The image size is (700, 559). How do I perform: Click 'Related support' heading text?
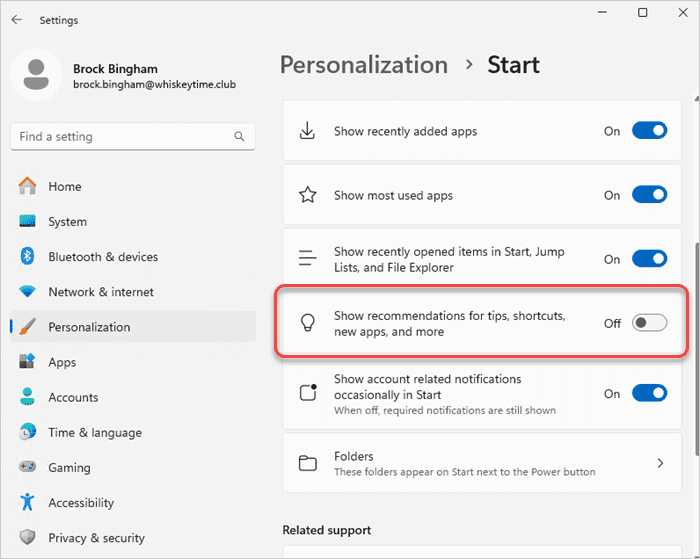(326, 530)
